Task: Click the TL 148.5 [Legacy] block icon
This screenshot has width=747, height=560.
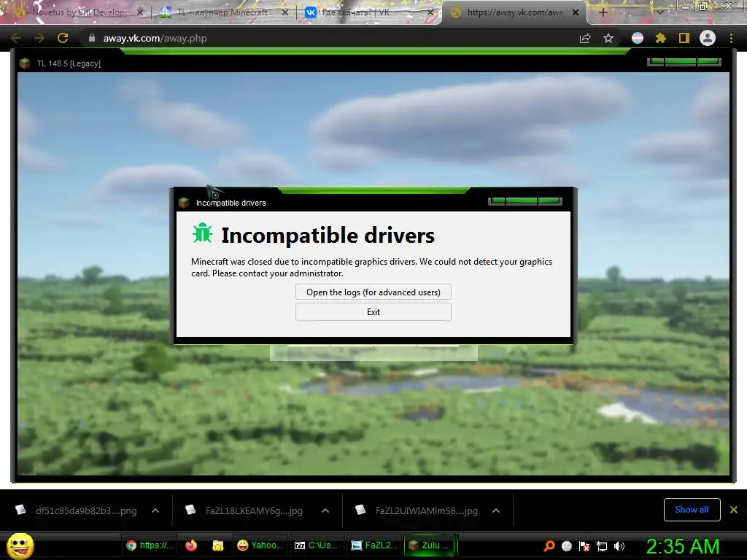Action: point(25,63)
